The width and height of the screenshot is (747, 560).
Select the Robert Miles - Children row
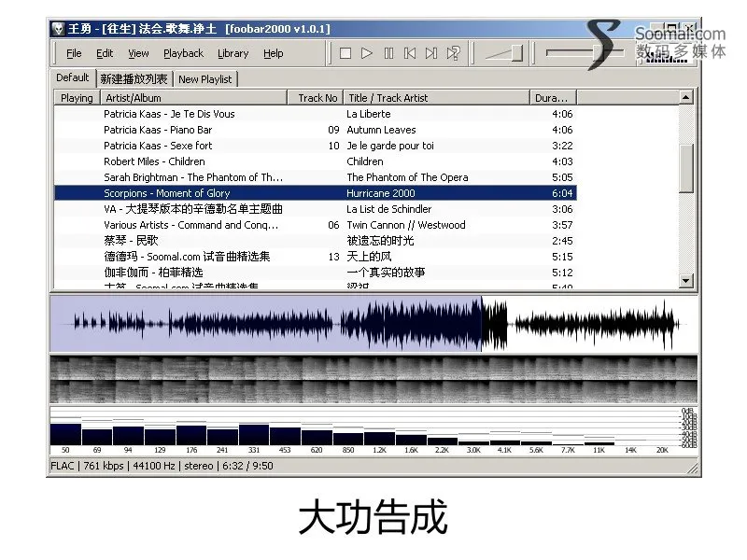click(x=315, y=161)
